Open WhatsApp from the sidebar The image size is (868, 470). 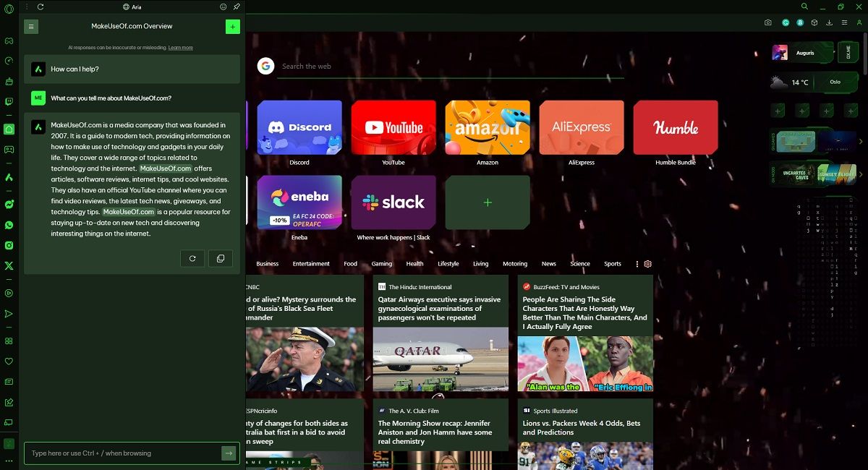click(9, 225)
